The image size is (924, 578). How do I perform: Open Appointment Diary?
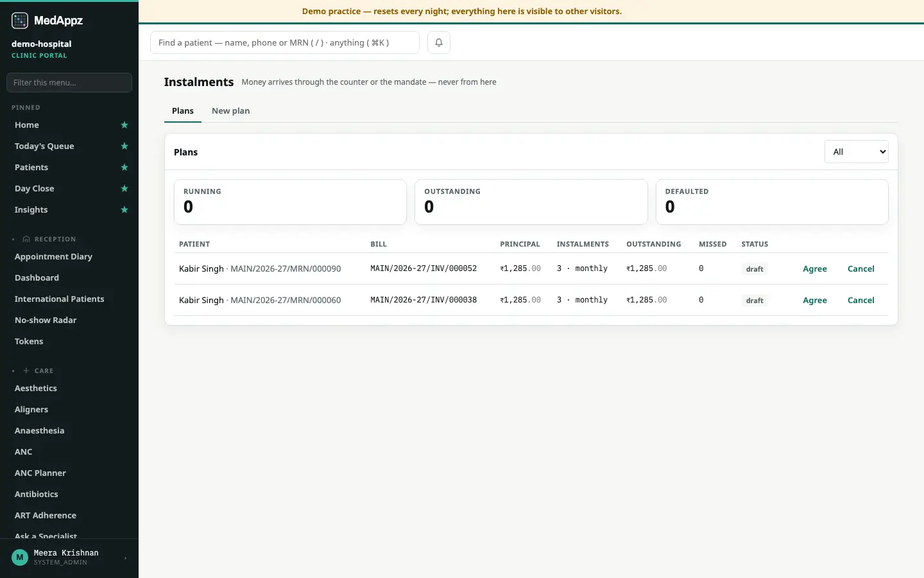[x=54, y=257]
